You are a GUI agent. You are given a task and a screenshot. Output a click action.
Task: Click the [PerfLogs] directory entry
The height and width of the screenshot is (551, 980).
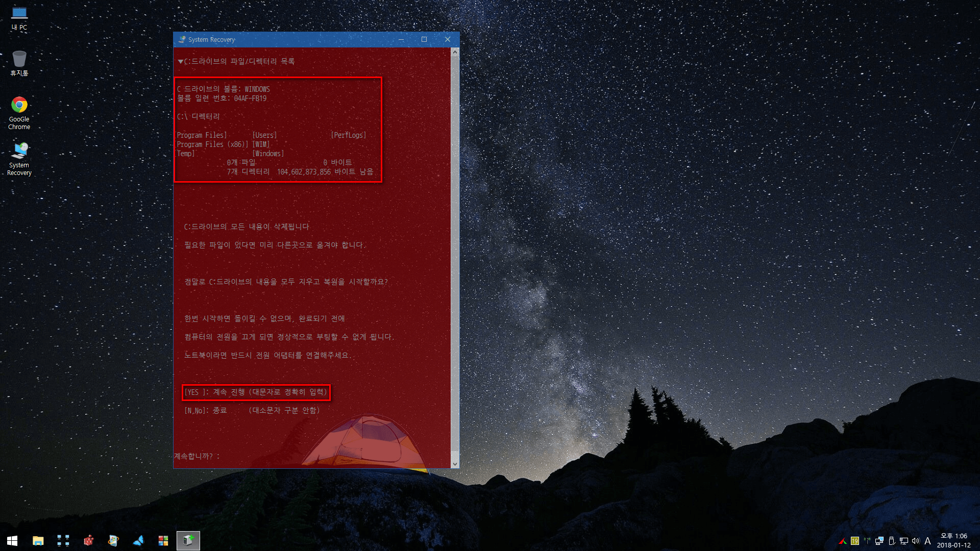(349, 135)
